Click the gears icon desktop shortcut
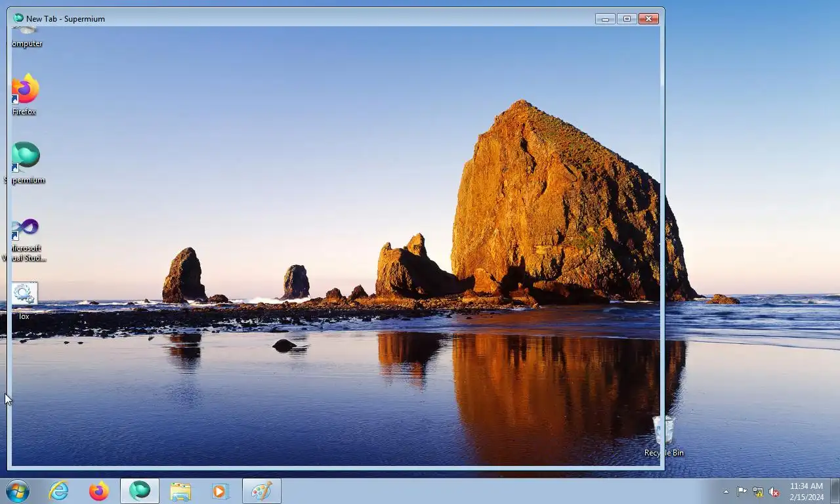Image resolution: width=840 pixels, height=504 pixels. click(24, 294)
